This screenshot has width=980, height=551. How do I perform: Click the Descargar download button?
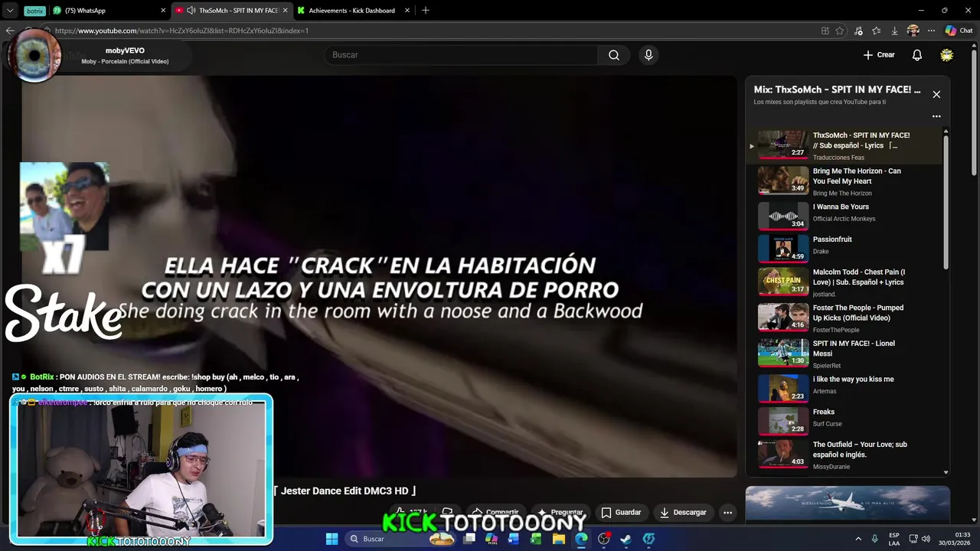[x=683, y=512]
